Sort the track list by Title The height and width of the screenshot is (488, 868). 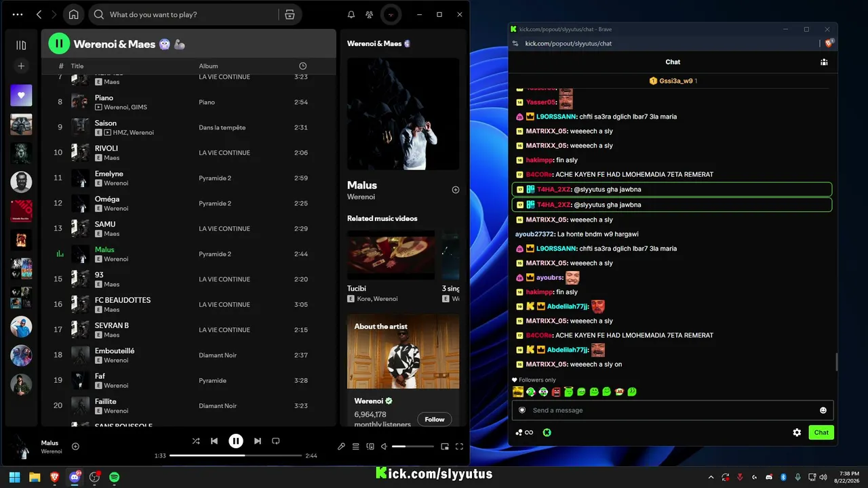click(x=77, y=66)
